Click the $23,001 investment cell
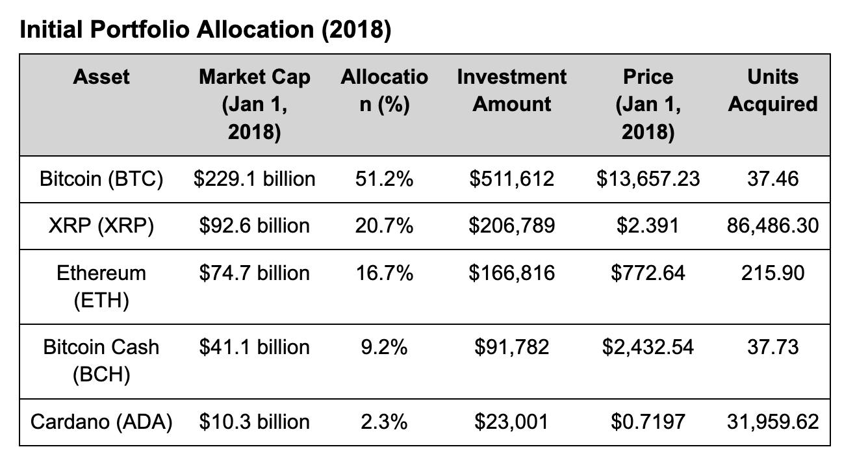Screen dimensions: 868x473 point(511,422)
